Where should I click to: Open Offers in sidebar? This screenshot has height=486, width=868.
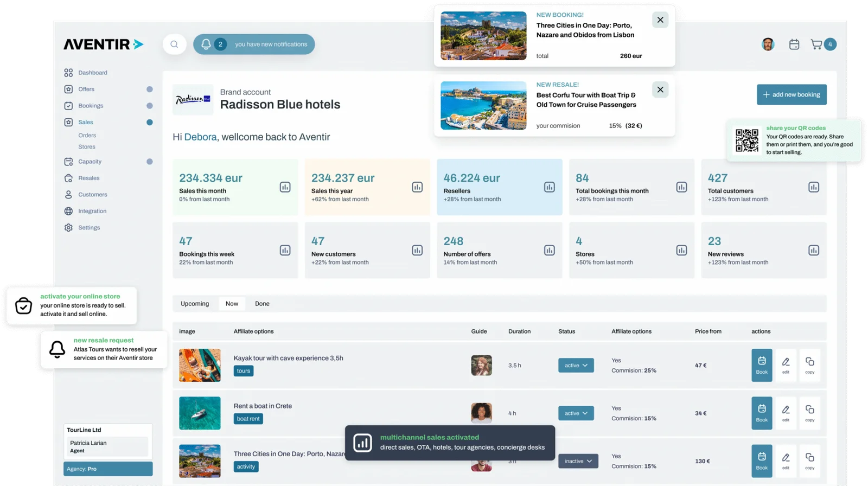[x=86, y=89]
